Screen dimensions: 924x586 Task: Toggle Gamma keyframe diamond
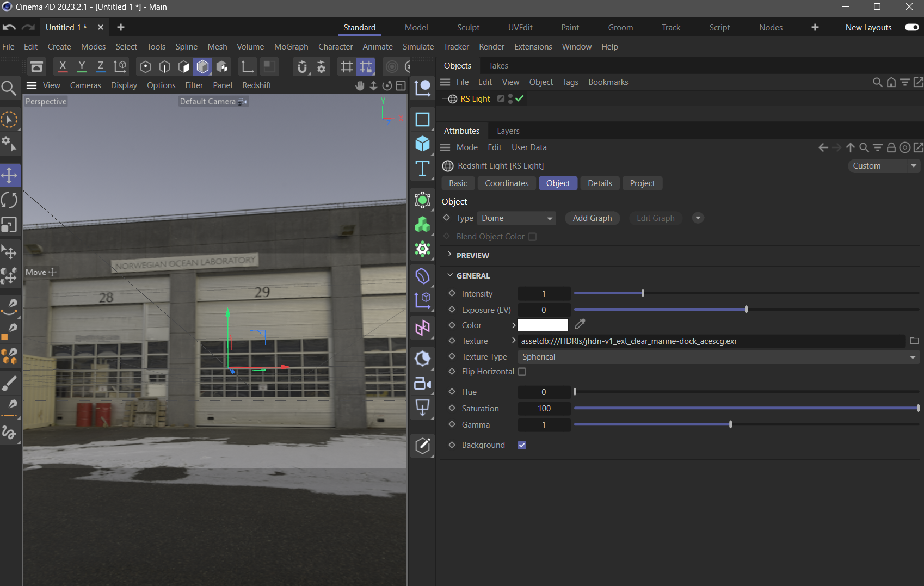(452, 424)
